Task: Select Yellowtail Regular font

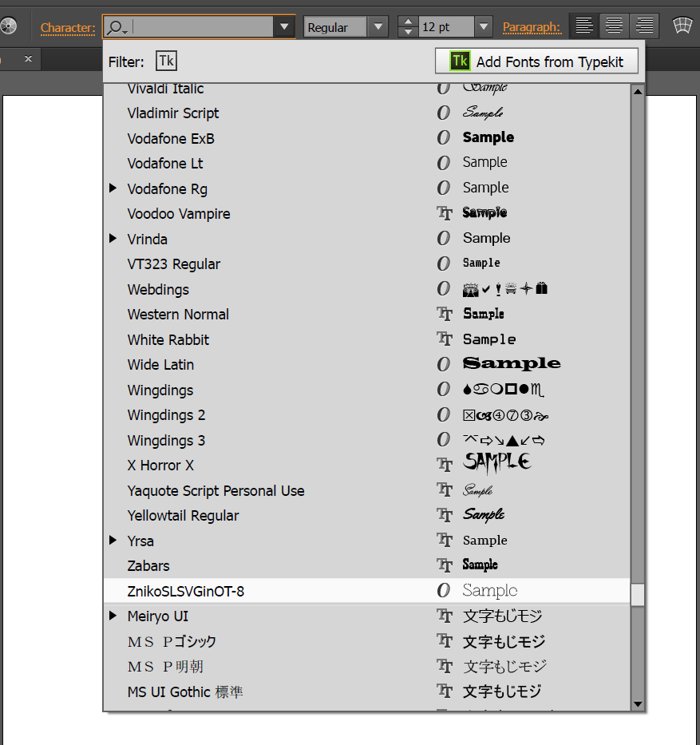Action: pos(366,516)
